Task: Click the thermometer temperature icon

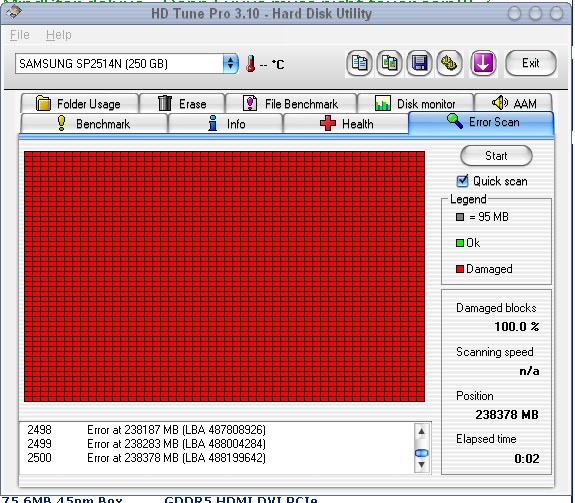Action: [x=251, y=63]
